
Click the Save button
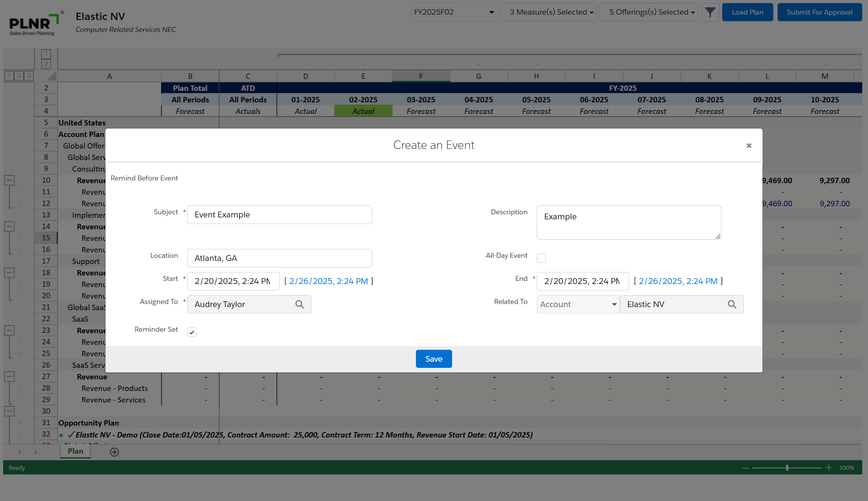pyautogui.click(x=434, y=359)
